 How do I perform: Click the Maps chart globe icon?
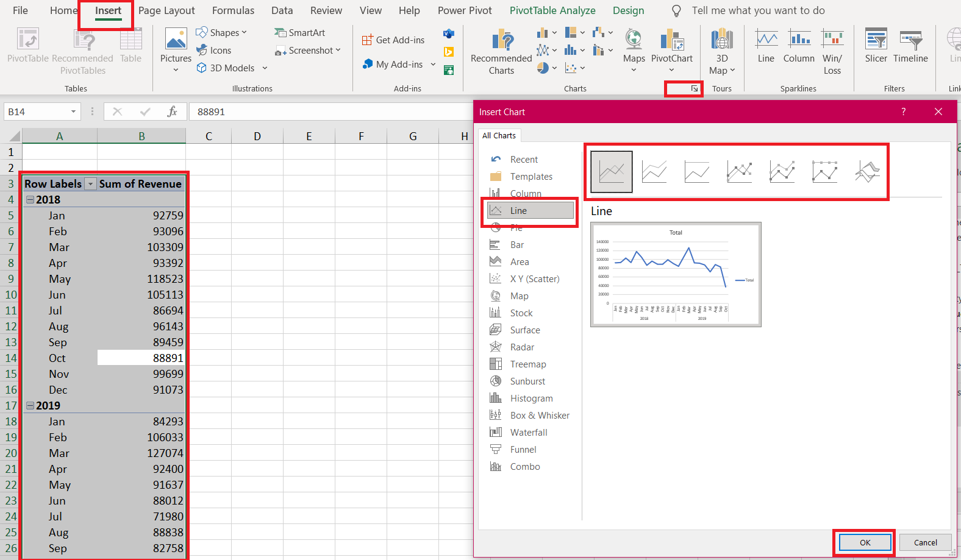coord(634,40)
